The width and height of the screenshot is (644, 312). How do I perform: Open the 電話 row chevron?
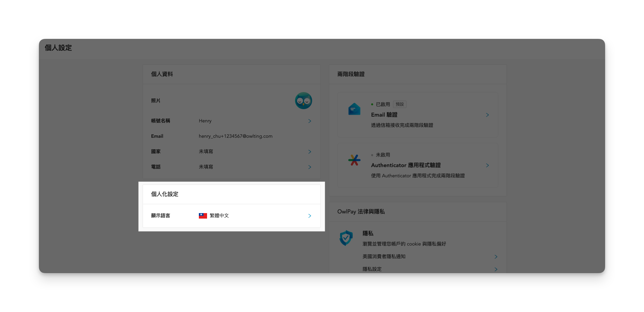(310, 167)
